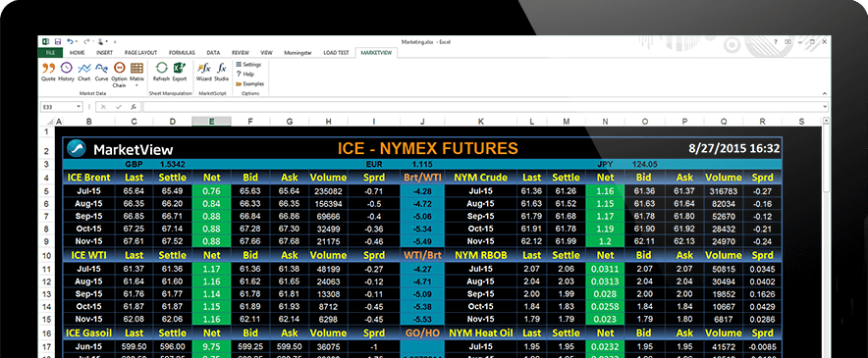Viewport: 868px width, 358px height.
Task: Select the ICE Brent header cell
Action: coord(89,178)
